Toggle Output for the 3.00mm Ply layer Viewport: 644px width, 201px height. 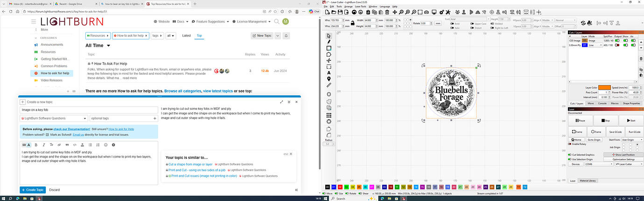[x=618, y=45]
